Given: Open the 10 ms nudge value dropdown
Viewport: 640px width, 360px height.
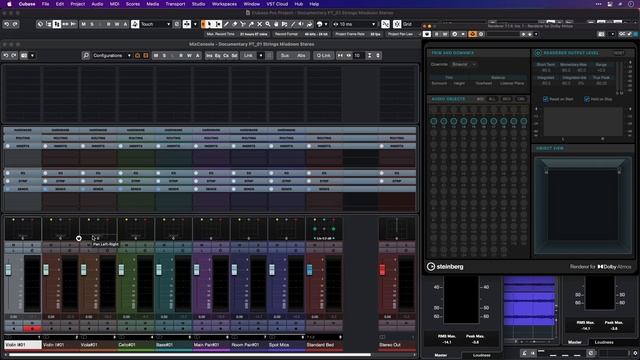Looking at the screenshot, I should [x=373, y=24].
